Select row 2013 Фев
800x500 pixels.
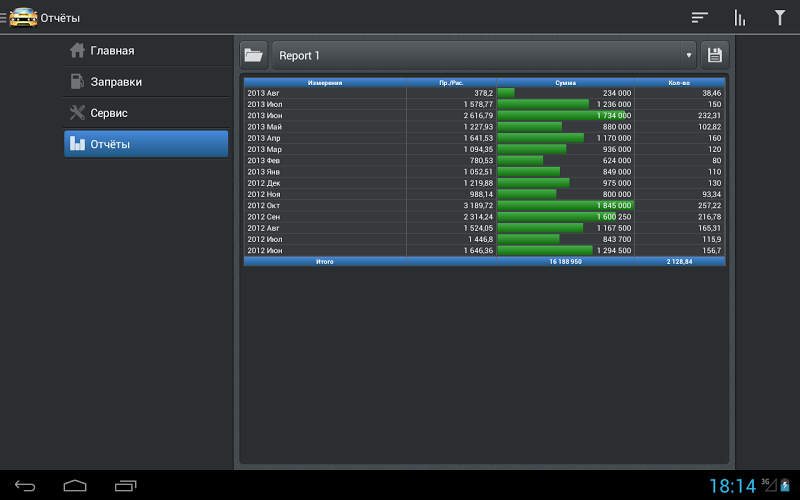[x=484, y=160]
